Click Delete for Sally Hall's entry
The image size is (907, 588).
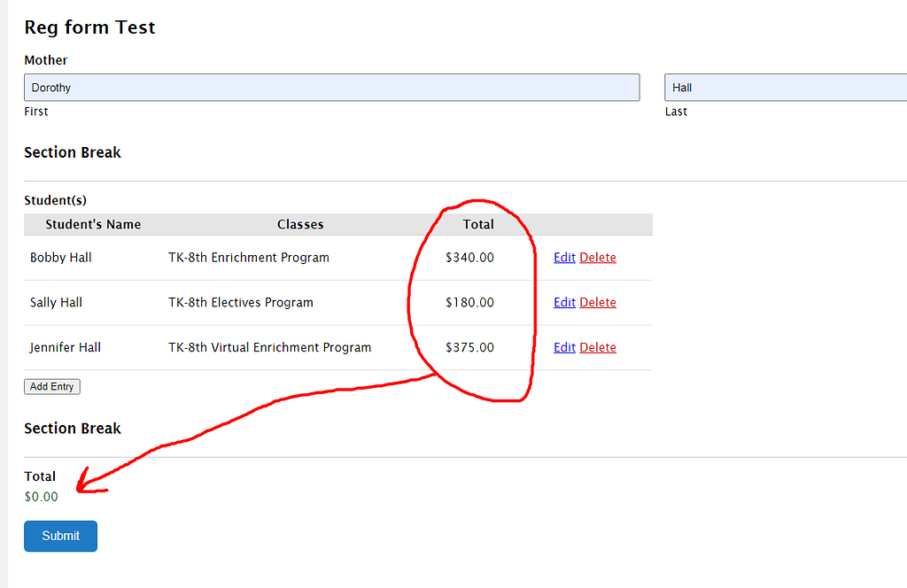point(598,302)
